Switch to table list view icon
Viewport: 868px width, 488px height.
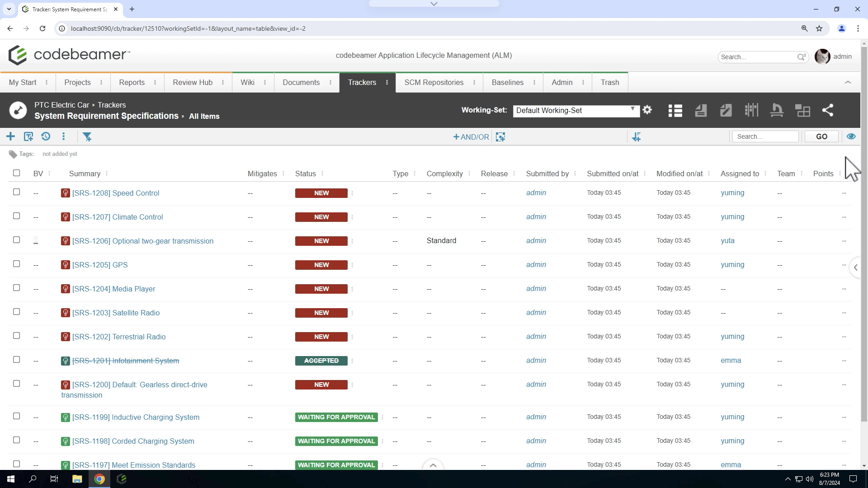pos(675,111)
